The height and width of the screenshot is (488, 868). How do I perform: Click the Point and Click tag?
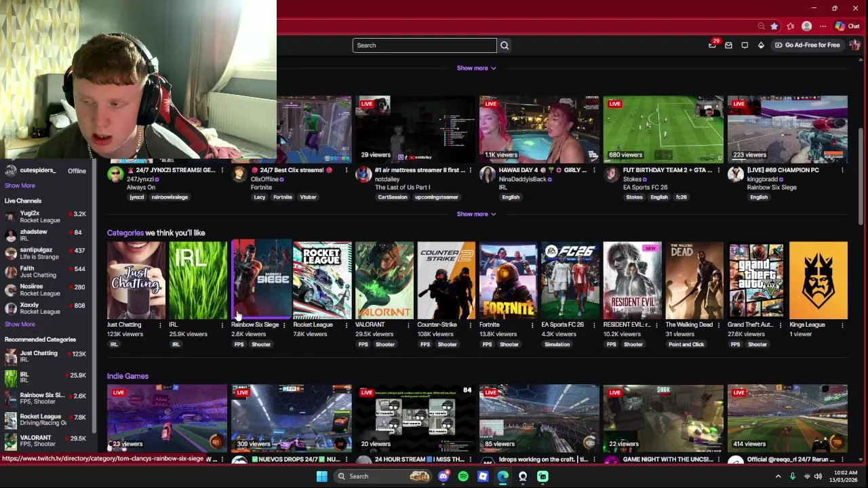(x=686, y=344)
